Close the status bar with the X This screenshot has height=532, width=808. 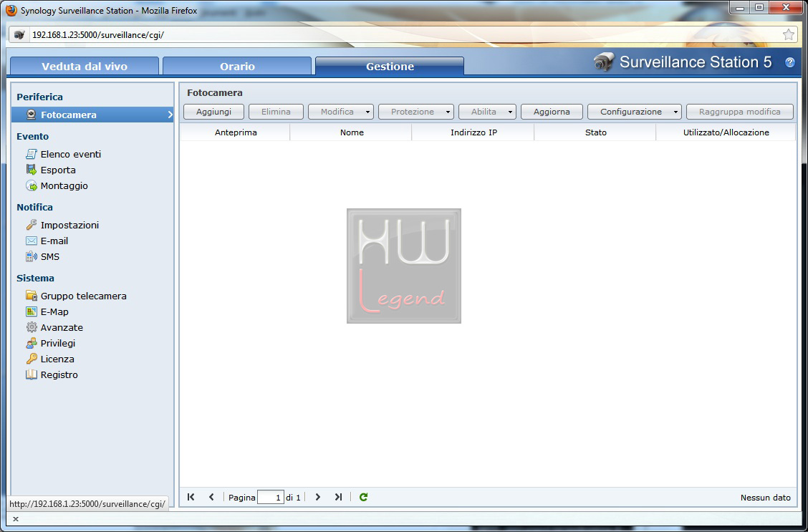(16, 518)
